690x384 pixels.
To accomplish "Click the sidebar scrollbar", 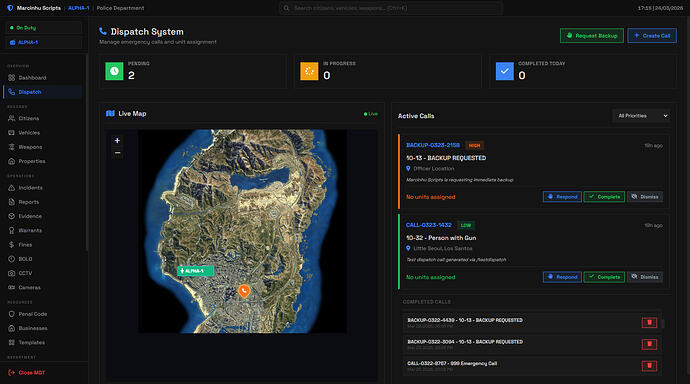I will pyautogui.click(x=87, y=152).
